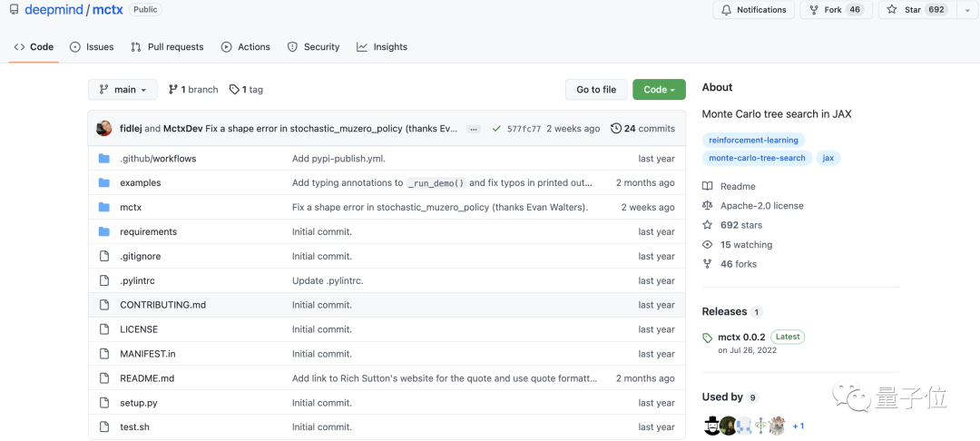
Task: Open CONTRIBUTING.md file
Action: pyautogui.click(x=163, y=305)
